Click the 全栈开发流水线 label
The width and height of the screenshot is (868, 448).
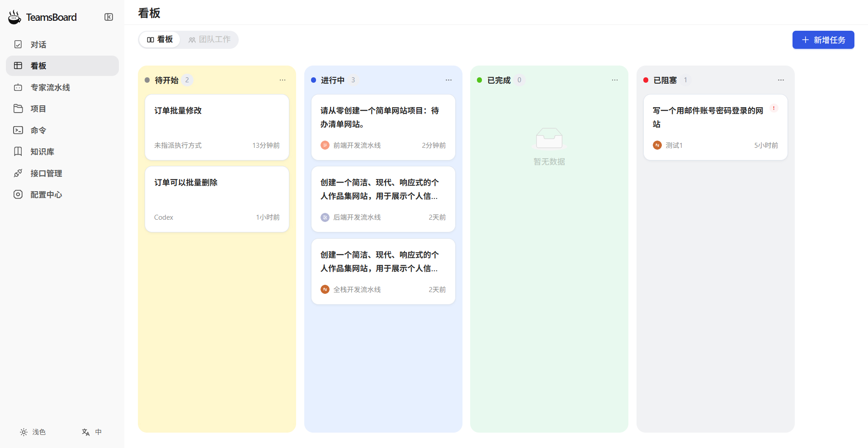coord(357,290)
